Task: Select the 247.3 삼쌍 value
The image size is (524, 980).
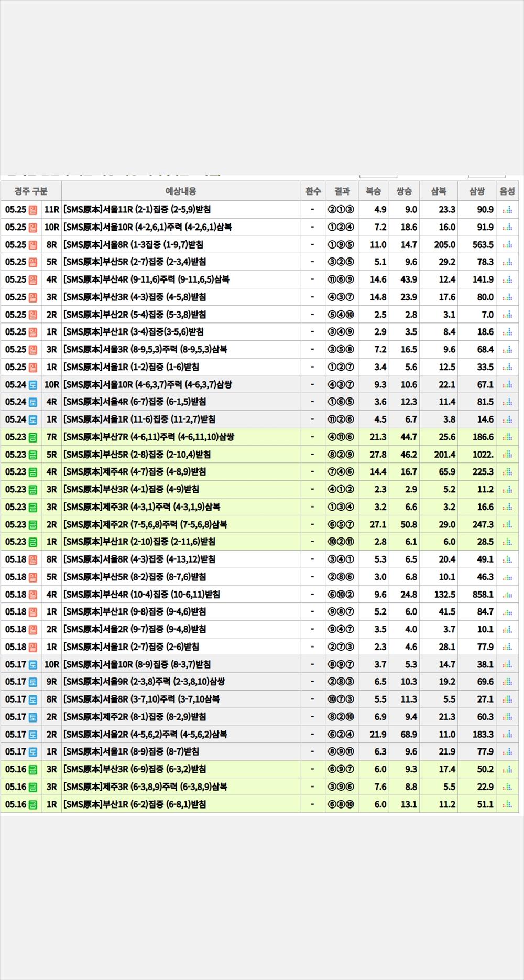Action: (x=483, y=524)
